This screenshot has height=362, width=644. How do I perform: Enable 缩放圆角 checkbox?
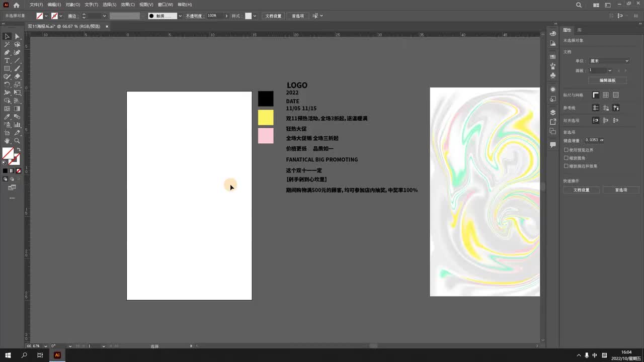(x=566, y=158)
